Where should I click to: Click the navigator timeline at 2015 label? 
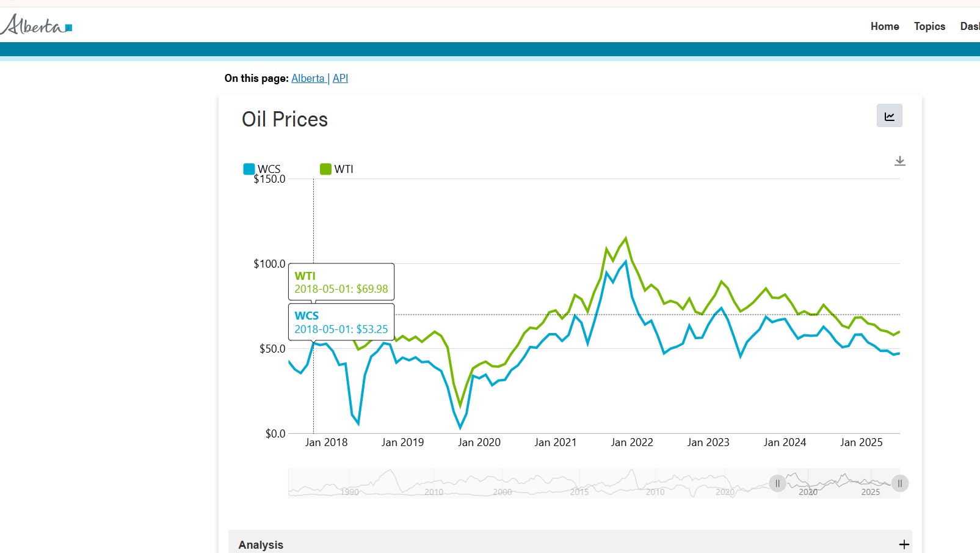[x=579, y=491]
